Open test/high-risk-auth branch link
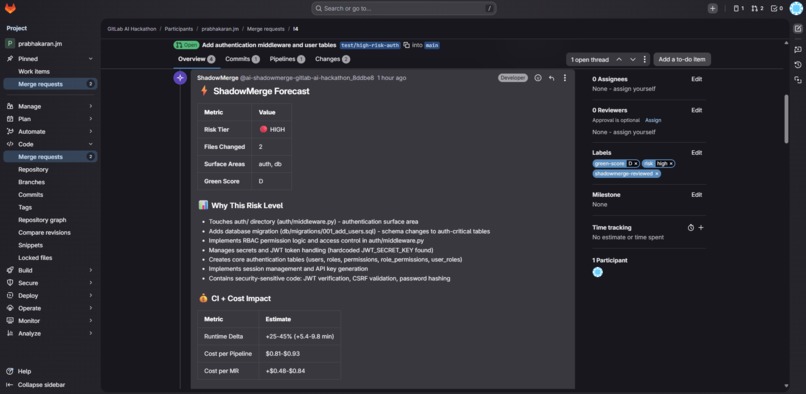 pos(370,45)
